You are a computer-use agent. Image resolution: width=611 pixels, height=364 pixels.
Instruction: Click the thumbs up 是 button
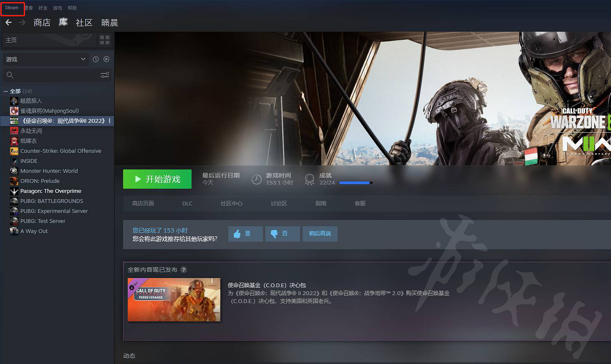pyautogui.click(x=245, y=234)
